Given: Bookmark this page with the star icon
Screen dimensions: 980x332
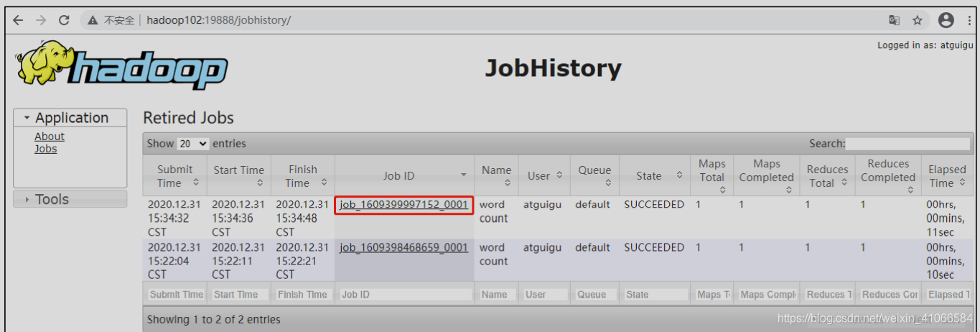Looking at the screenshot, I should (918, 20).
